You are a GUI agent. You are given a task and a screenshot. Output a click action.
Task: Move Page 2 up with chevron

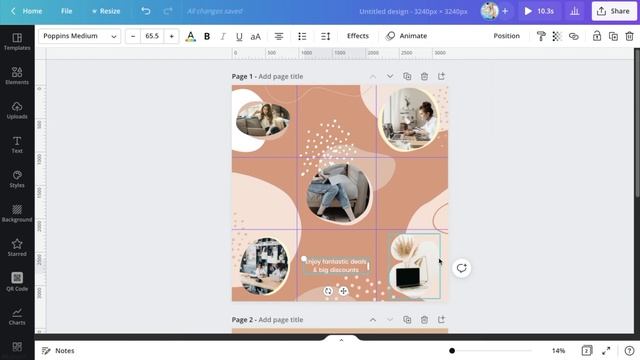(x=373, y=320)
